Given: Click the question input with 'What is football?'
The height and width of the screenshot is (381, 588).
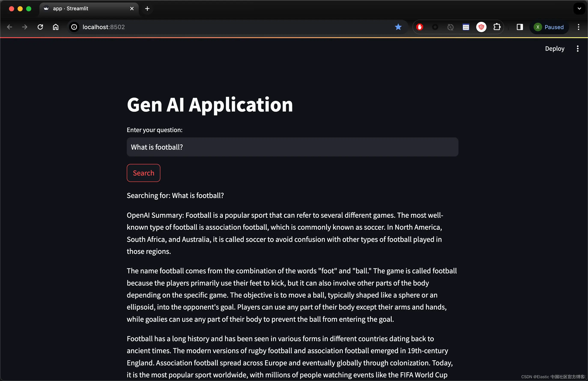Looking at the screenshot, I should point(292,147).
